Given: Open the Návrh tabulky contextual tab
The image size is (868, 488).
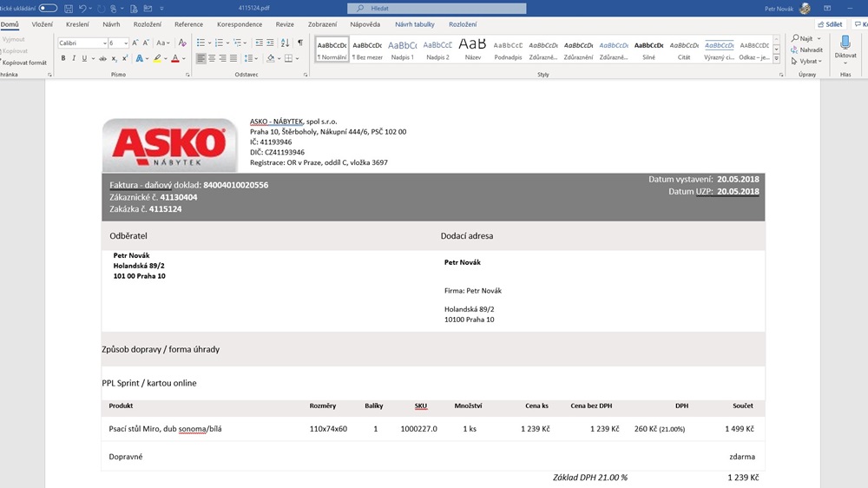Looking at the screenshot, I should [415, 24].
